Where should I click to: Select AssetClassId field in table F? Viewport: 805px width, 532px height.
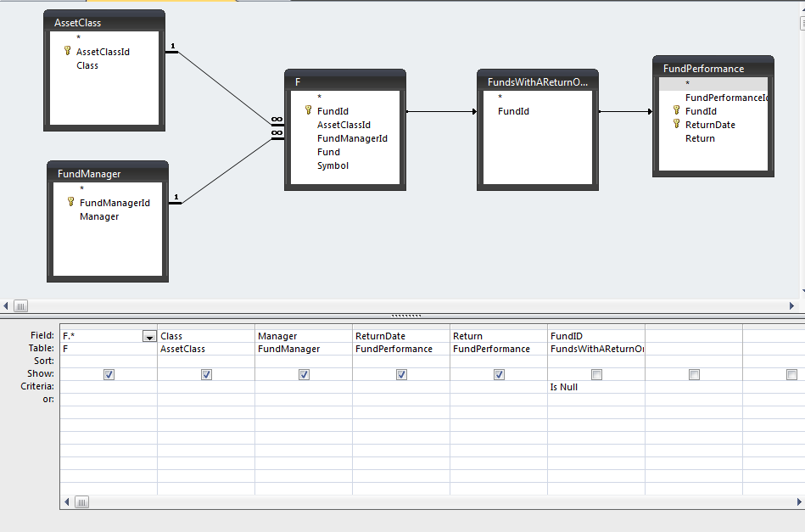345,124
